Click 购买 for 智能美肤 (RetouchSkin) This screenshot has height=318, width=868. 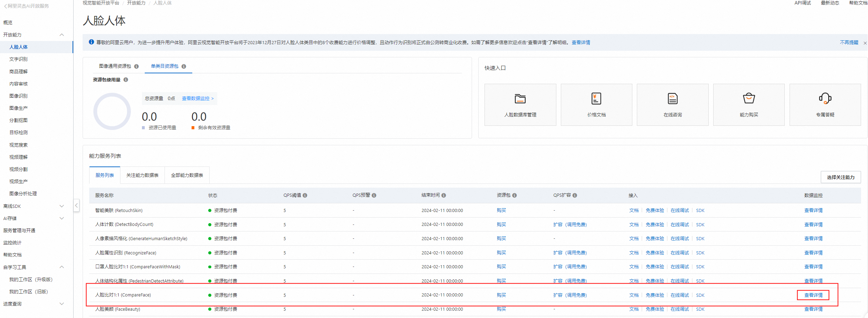click(x=501, y=210)
